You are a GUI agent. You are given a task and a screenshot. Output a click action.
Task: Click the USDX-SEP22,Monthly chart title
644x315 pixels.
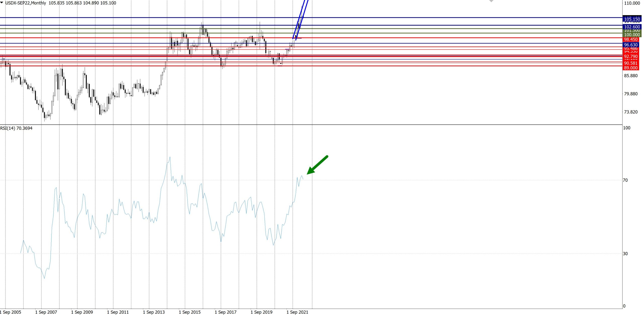point(26,3)
